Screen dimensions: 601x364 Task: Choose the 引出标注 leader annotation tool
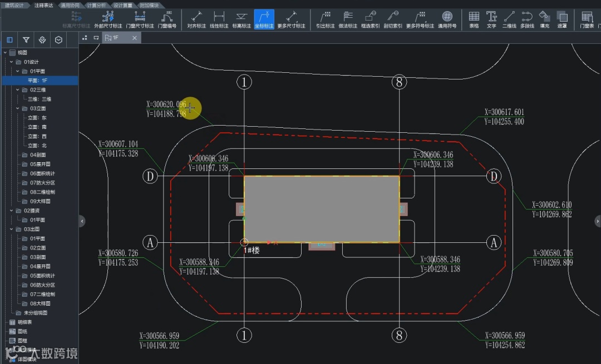tap(325, 19)
